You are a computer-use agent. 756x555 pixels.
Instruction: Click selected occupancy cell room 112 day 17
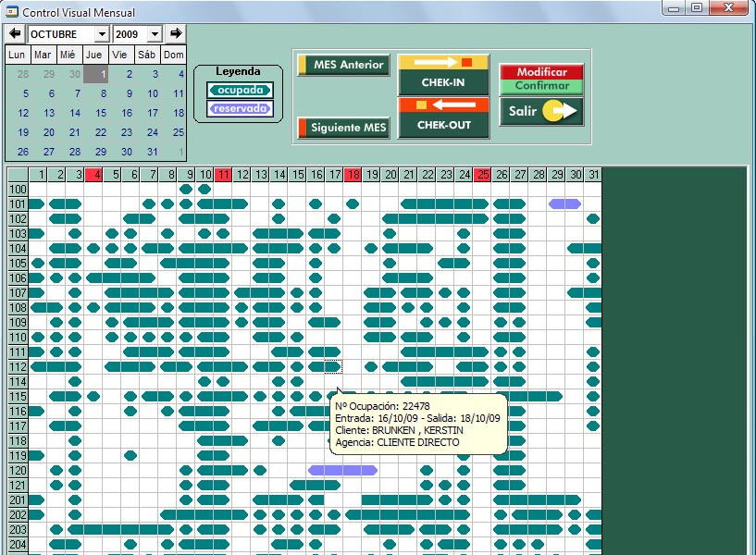(x=333, y=367)
